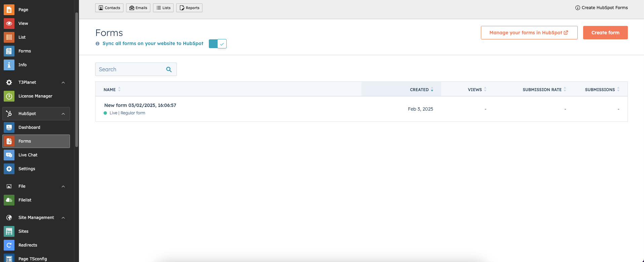Open the Reports tab
Screen dimensions: 644x262
(189, 8)
